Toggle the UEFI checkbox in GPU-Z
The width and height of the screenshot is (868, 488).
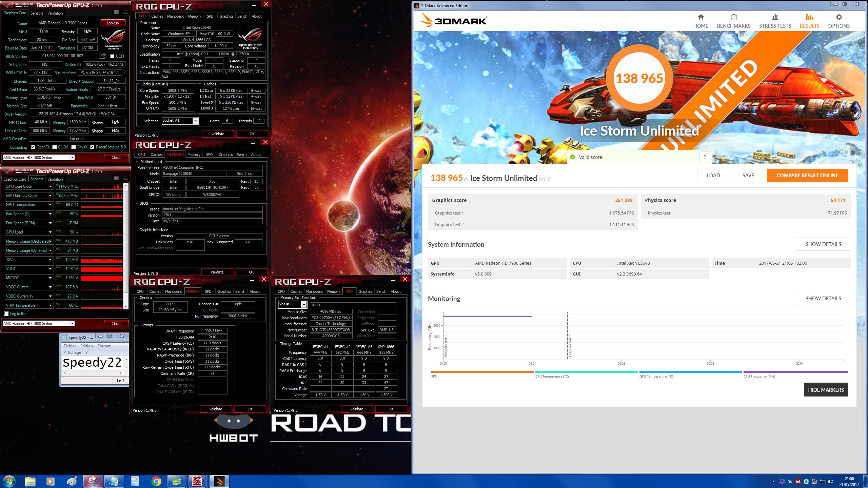click(x=112, y=56)
